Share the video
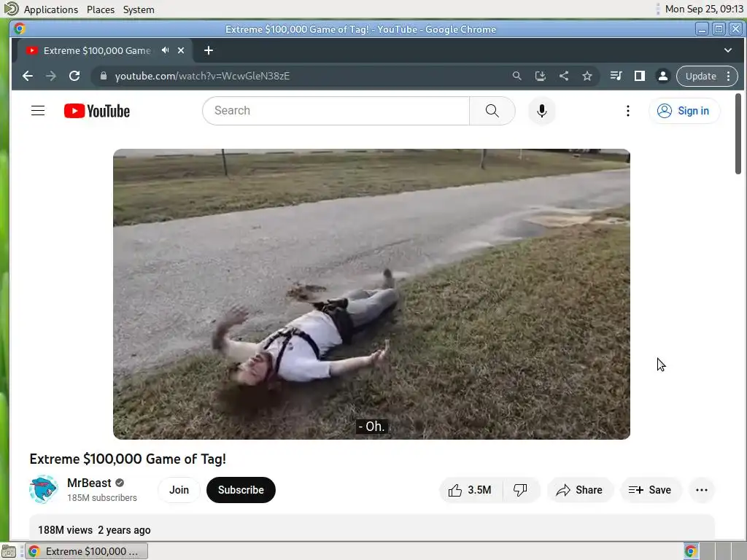This screenshot has width=747, height=560. (x=579, y=490)
